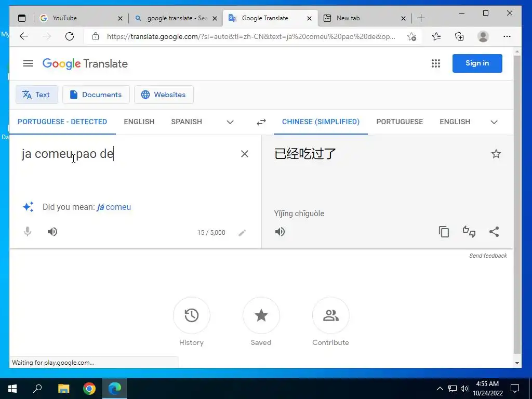The width and height of the screenshot is (532, 399).
Task: Click the pinyin text Yǐjīng chīguòle
Action: 299,214
